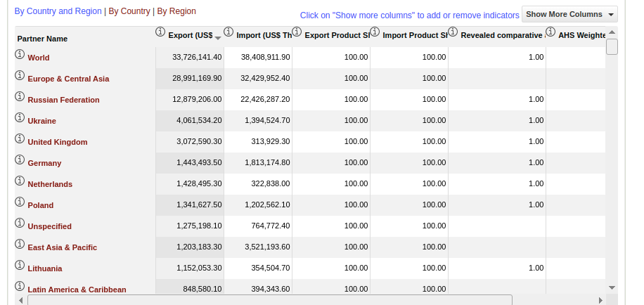Select By Country and Region view
This screenshot has width=644, height=305.
58,11
